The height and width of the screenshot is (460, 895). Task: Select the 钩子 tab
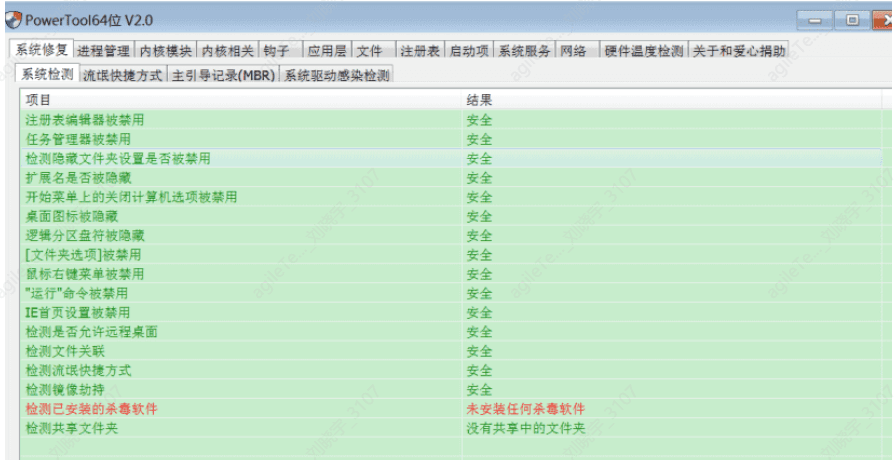[275, 51]
